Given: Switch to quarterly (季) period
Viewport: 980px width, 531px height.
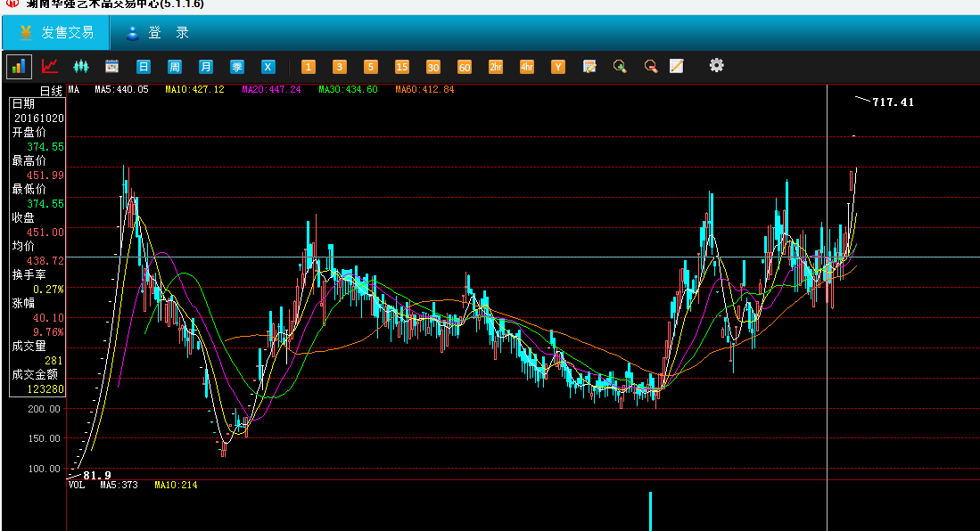Looking at the screenshot, I should 237,67.
